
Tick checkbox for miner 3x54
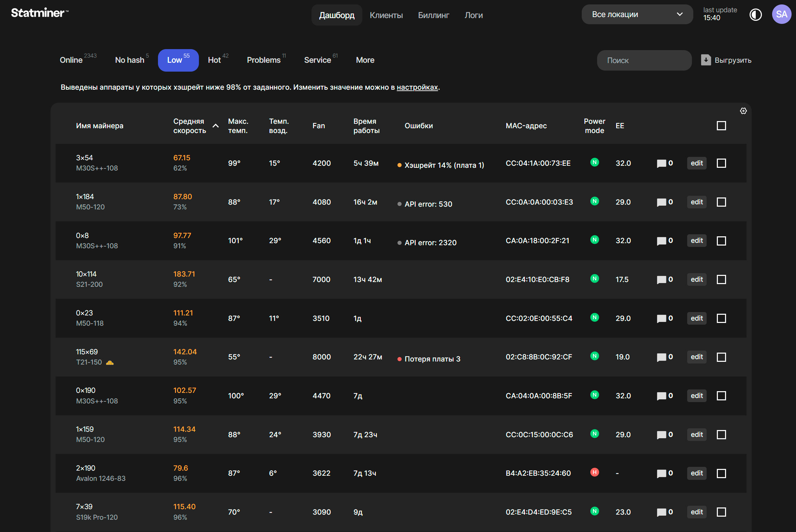coord(721,163)
